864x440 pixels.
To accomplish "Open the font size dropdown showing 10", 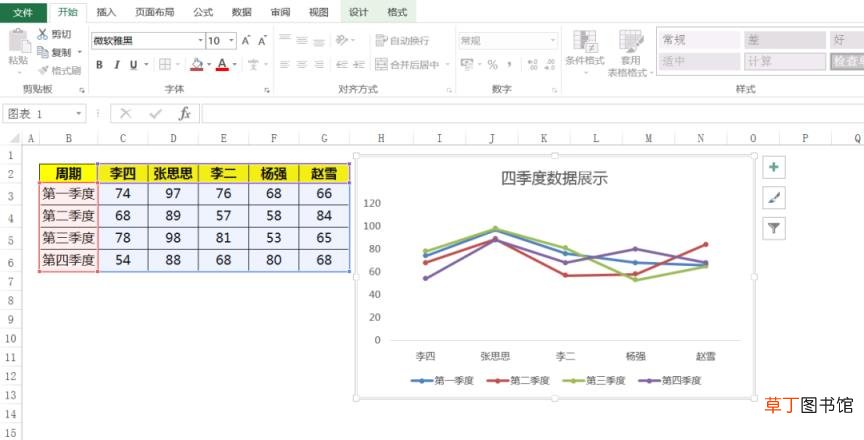I will pos(232,40).
